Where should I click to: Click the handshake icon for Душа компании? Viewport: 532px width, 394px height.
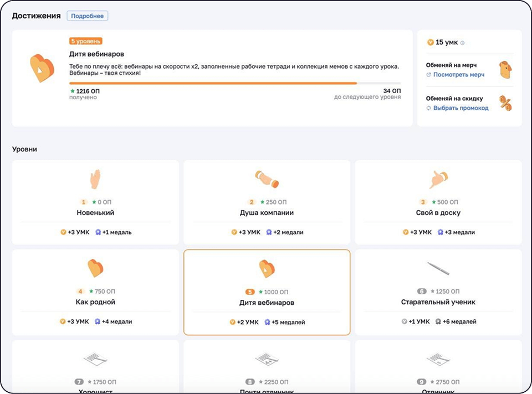[267, 180]
